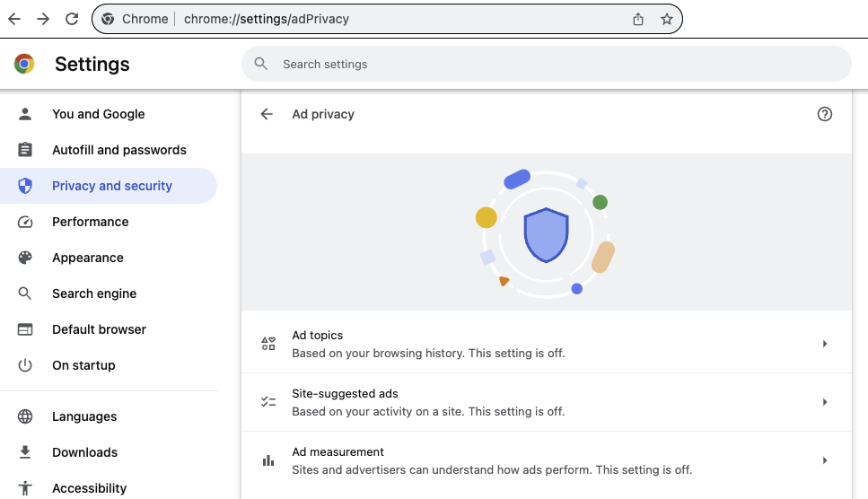
Task: Click the shield icon for Privacy and security
Action: pyautogui.click(x=25, y=186)
